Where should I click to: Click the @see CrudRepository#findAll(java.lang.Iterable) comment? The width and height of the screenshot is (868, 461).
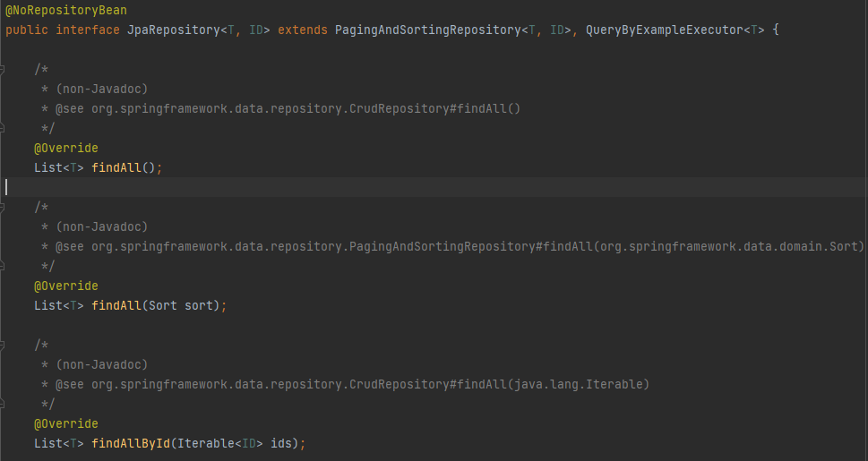point(346,384)
